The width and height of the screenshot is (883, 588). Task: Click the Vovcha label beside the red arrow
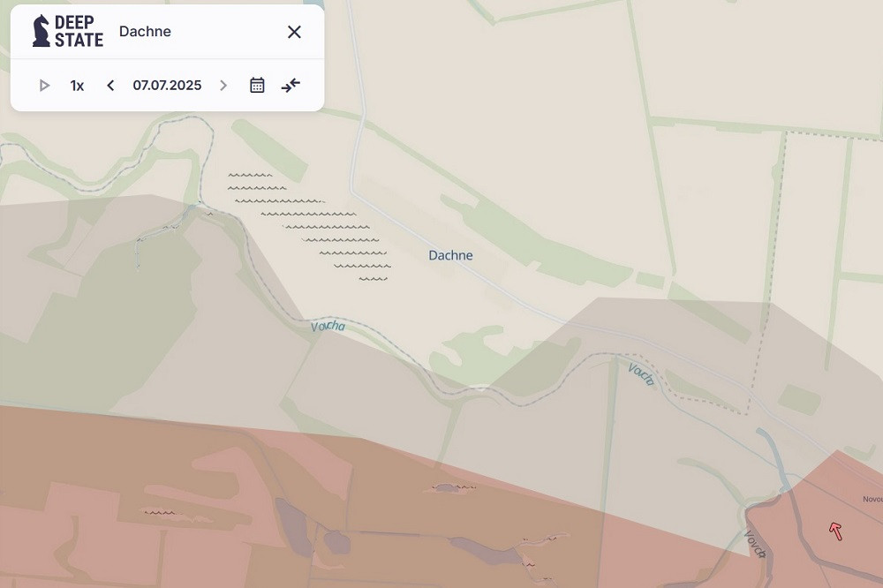(x=755, y=544)
